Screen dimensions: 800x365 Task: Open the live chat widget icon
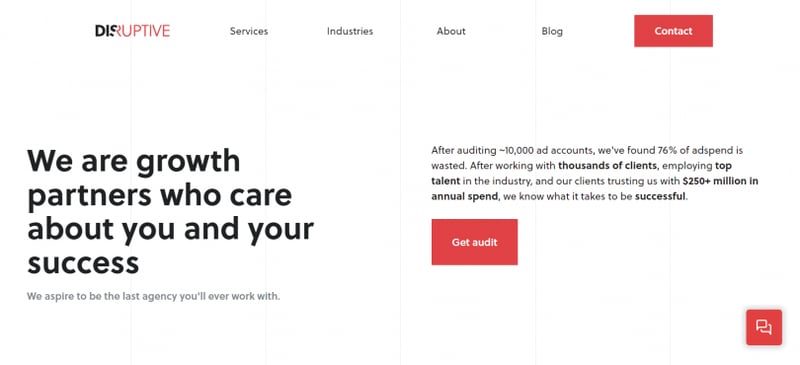coord(764,327)
